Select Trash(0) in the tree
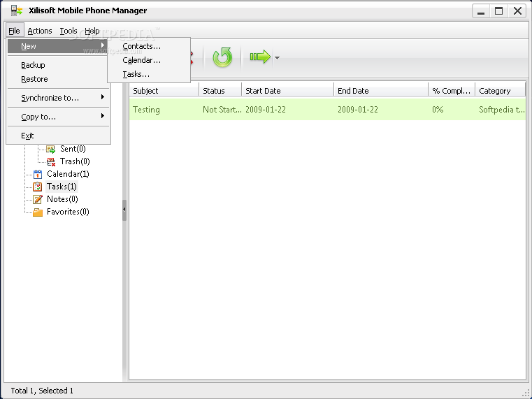The image size is (532, 399). [x=75, y=161]
